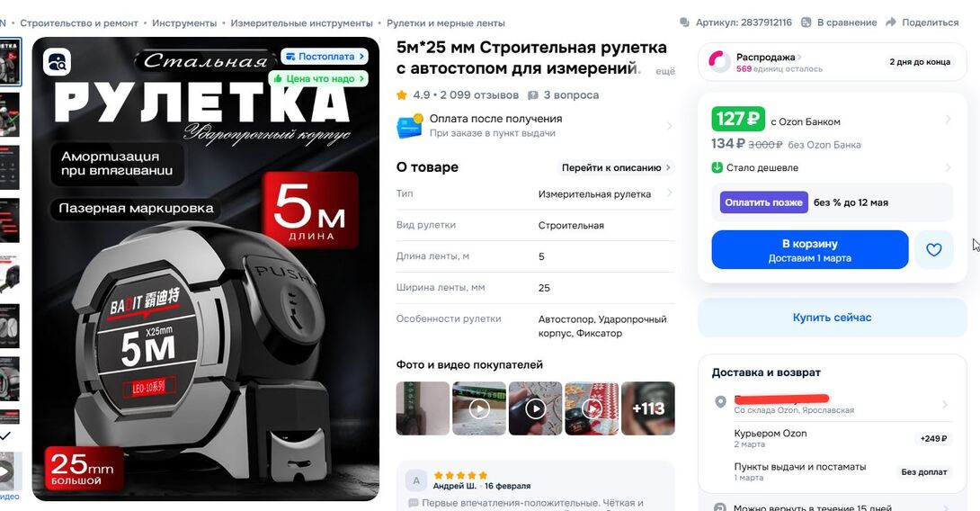Click the delivery location pin icon
This screenshot has height=511, width=980.
[721, 401]
